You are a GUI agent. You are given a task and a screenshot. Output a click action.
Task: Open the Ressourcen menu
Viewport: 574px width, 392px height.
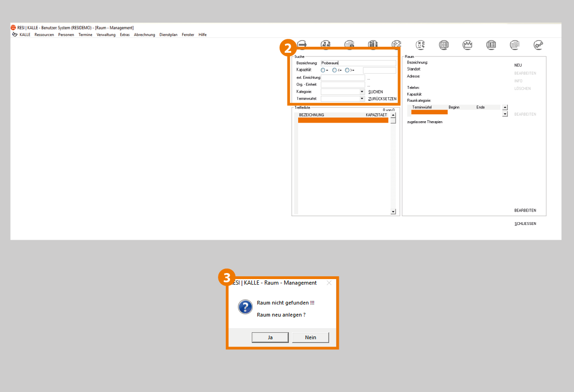[44, 35]
